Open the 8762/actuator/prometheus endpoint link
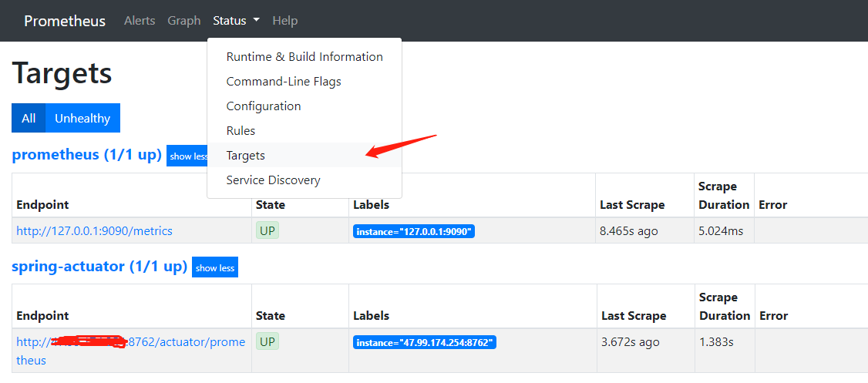Viewport: 868px width, 383px height. [x=130, y=351]
